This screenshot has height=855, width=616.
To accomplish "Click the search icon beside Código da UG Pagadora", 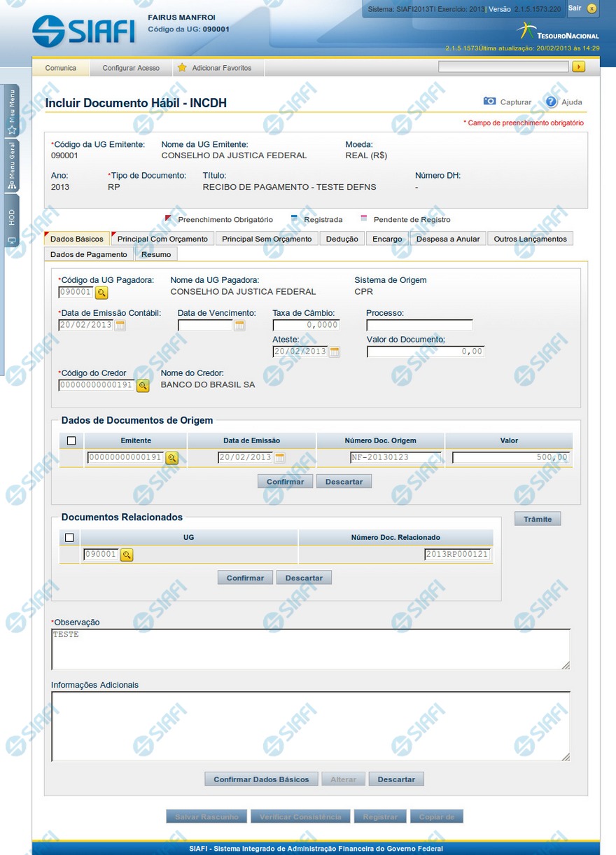I will coord(101,292).
